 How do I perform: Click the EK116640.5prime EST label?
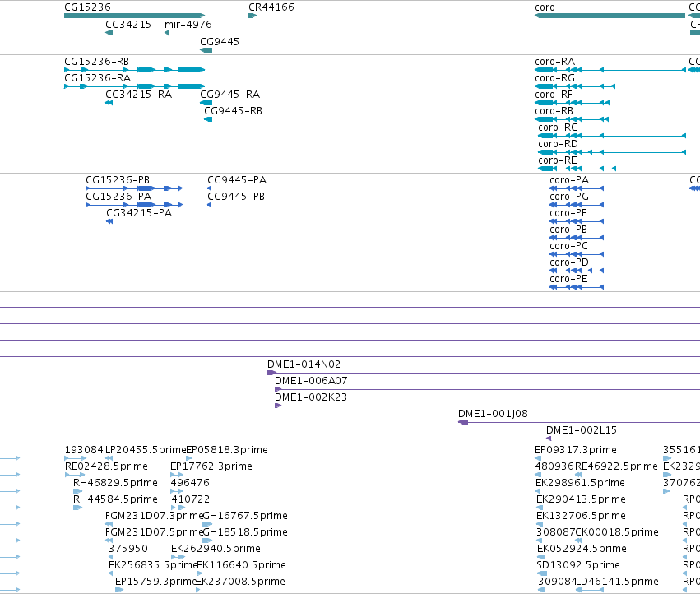(x=241, y=565)
